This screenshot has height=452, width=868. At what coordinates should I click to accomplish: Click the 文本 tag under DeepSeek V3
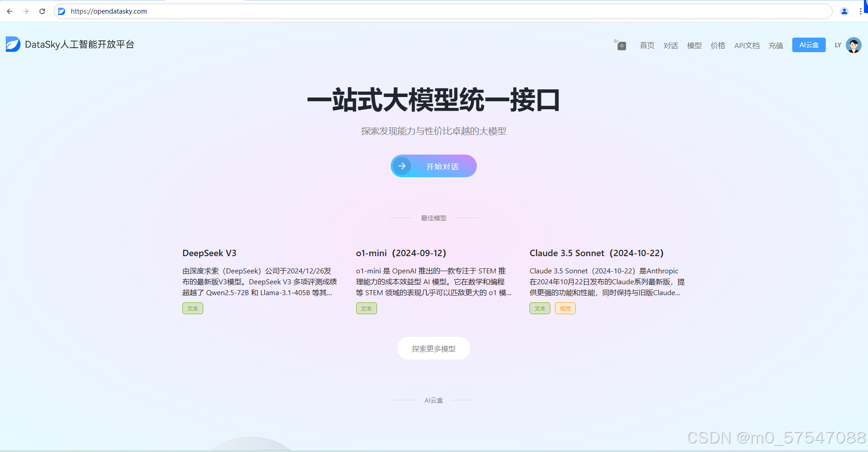tap(193, 308)
